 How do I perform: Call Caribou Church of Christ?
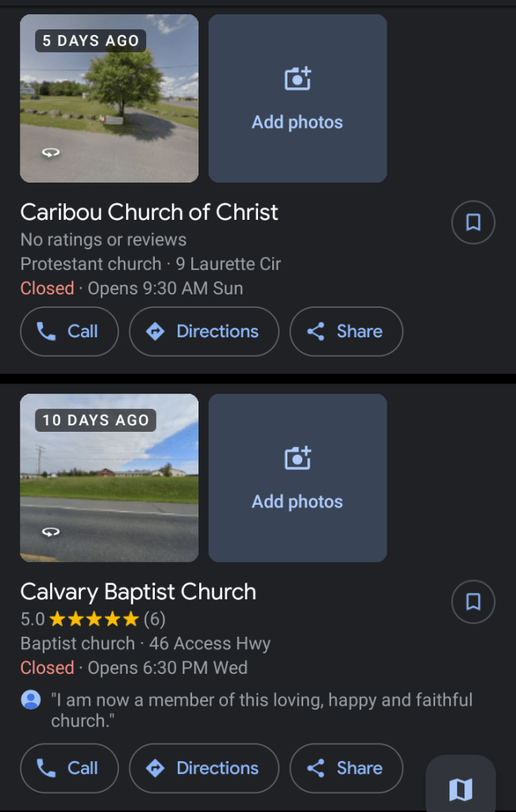pos(69,332)
